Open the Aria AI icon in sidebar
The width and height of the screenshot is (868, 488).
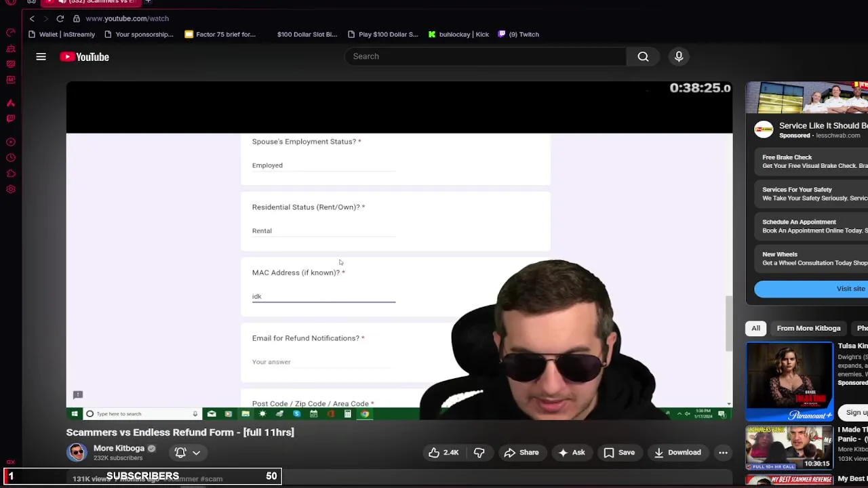[x=11, y=103]
